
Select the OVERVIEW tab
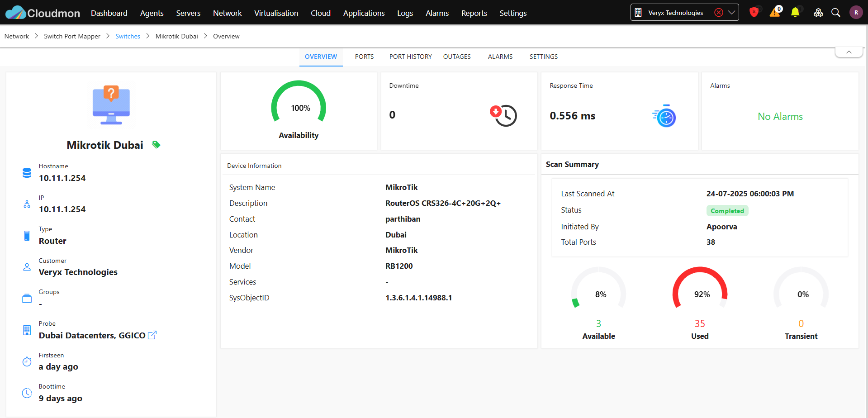tap(321, 57)
